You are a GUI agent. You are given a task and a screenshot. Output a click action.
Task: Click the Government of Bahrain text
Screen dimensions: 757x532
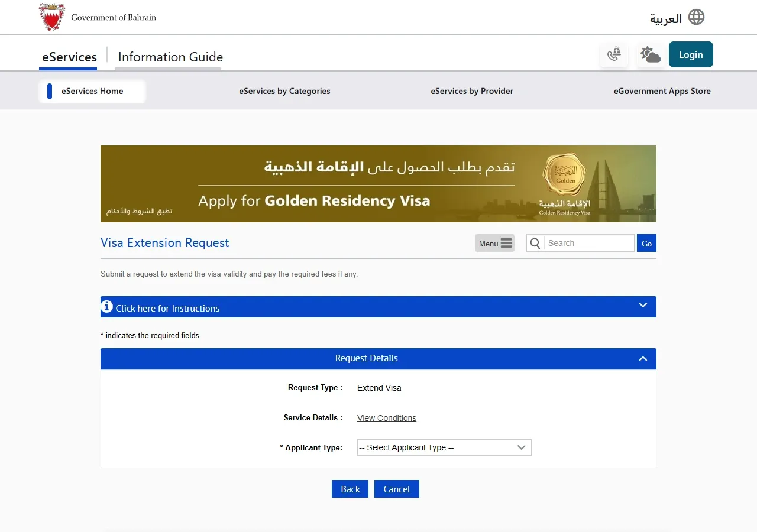[114, 18]
